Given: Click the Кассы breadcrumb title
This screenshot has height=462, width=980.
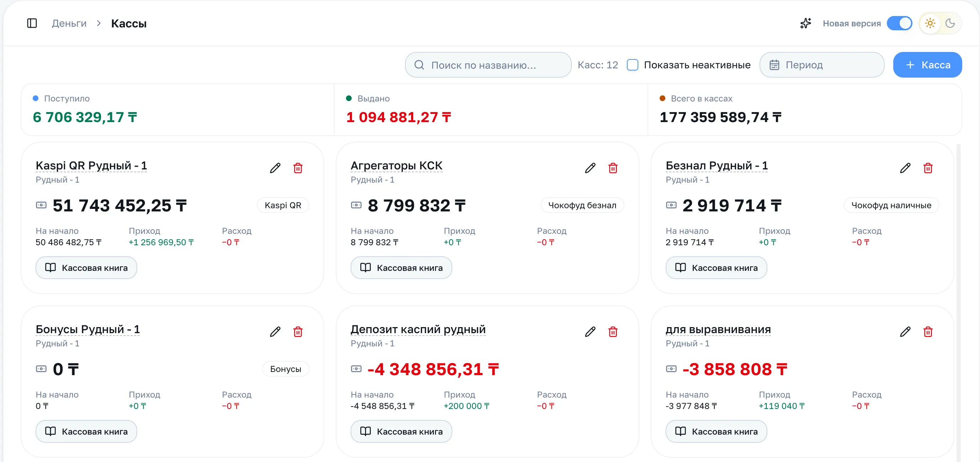Looking at the screenshot, I should point(129,23).
